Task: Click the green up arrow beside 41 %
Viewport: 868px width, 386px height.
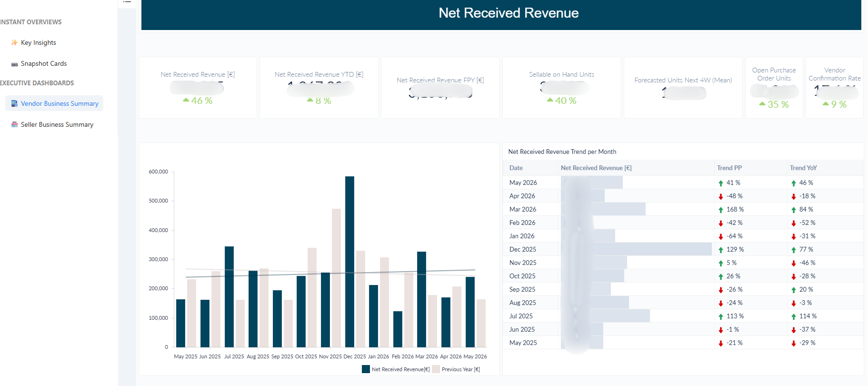Action: click(721, 183)
